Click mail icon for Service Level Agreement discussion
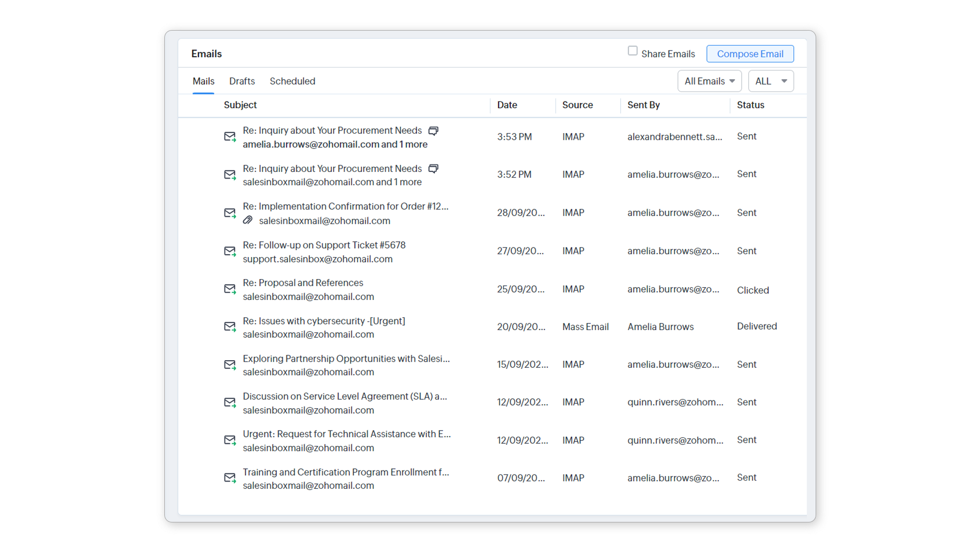This screenshot has width=980, height=551. (x=230, y=403)
